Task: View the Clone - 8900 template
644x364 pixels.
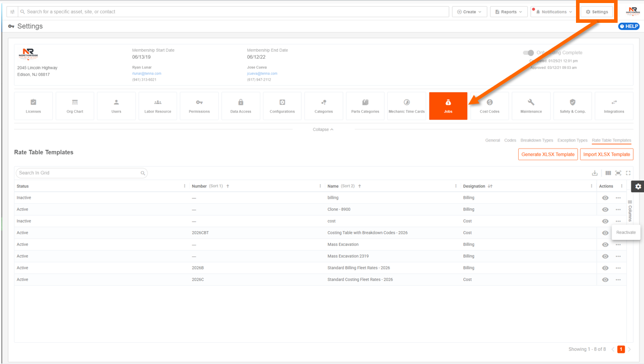Action: point(605,209)
